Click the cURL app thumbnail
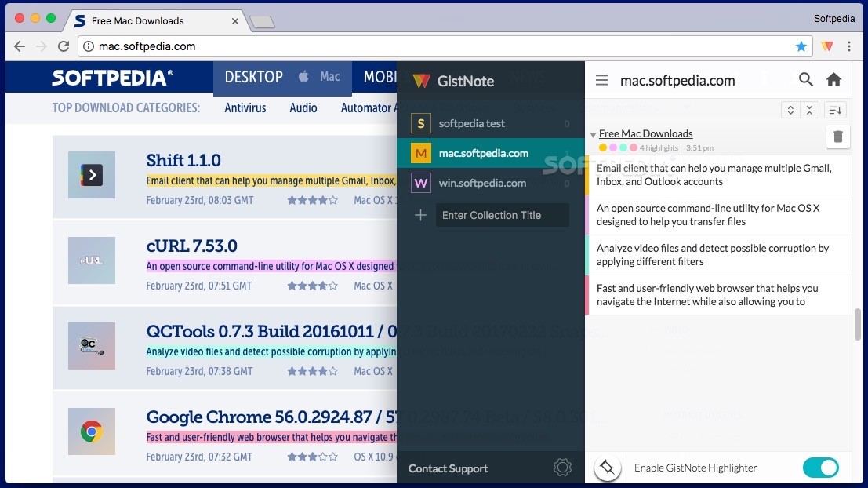The image size is (868, 488). [x=92, y=260]
